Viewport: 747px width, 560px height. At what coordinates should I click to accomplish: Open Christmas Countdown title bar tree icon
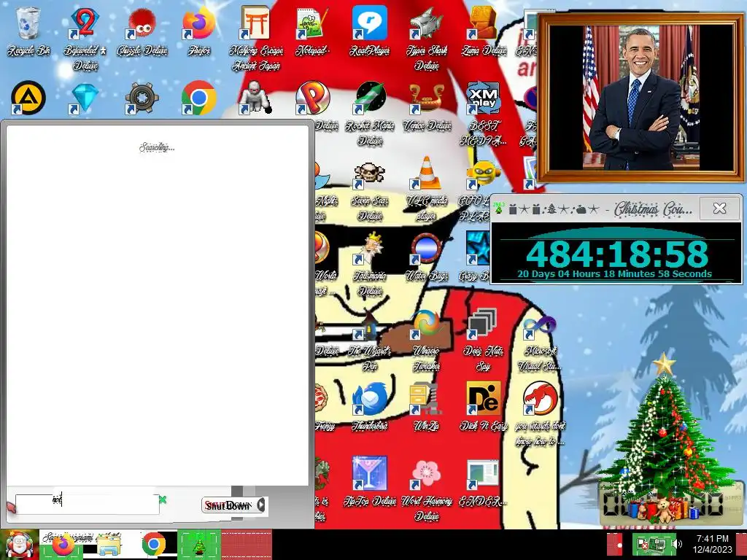point(499,208)
